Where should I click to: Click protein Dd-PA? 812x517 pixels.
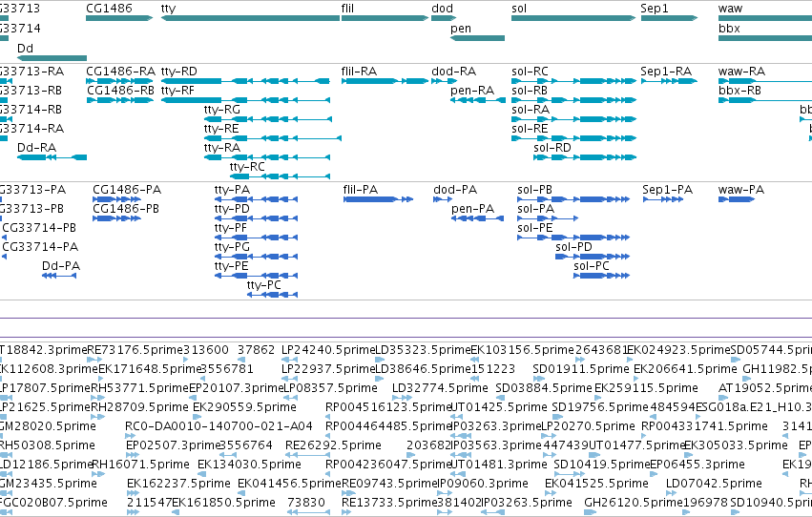click(x=59, y=276)
